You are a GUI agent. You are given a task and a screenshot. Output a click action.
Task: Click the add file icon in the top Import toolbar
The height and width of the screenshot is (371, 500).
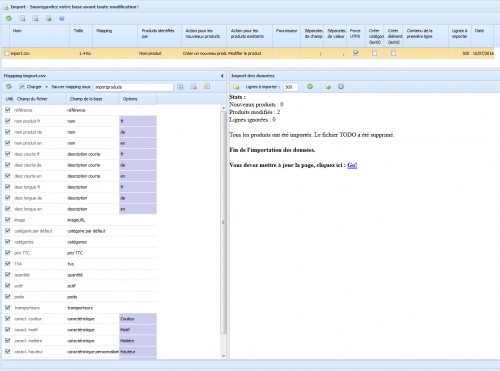(x=22, y=19)
